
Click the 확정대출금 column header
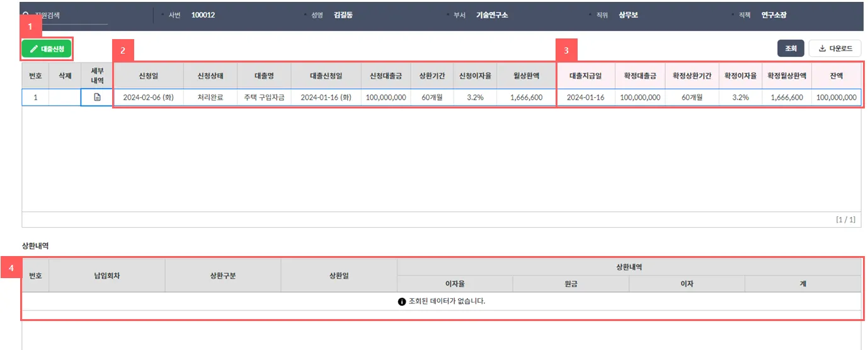coord(640,76)
